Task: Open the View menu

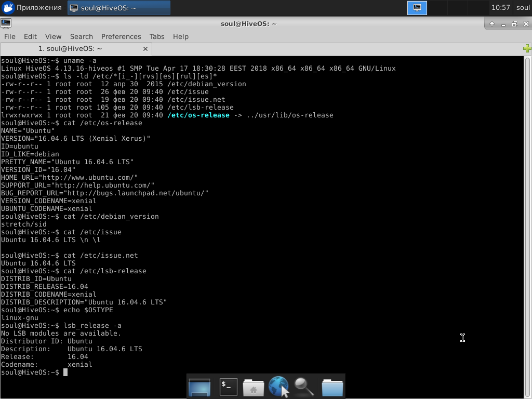Action: pyautogui.click(x=54, y=36)
